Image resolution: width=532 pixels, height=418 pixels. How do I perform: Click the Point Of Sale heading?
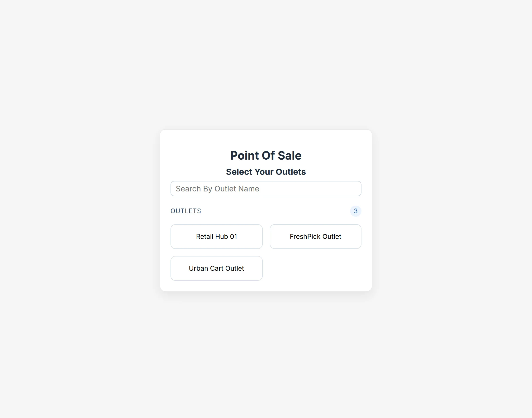click(x=266, y=155)
